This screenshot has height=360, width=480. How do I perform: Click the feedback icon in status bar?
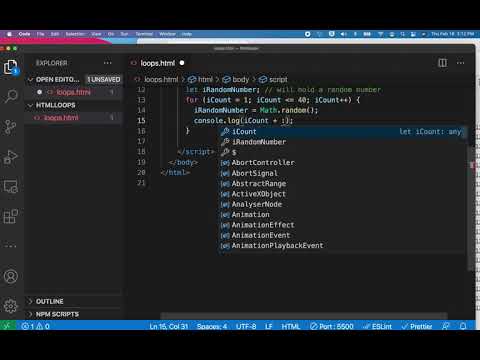tap(446, 326)
